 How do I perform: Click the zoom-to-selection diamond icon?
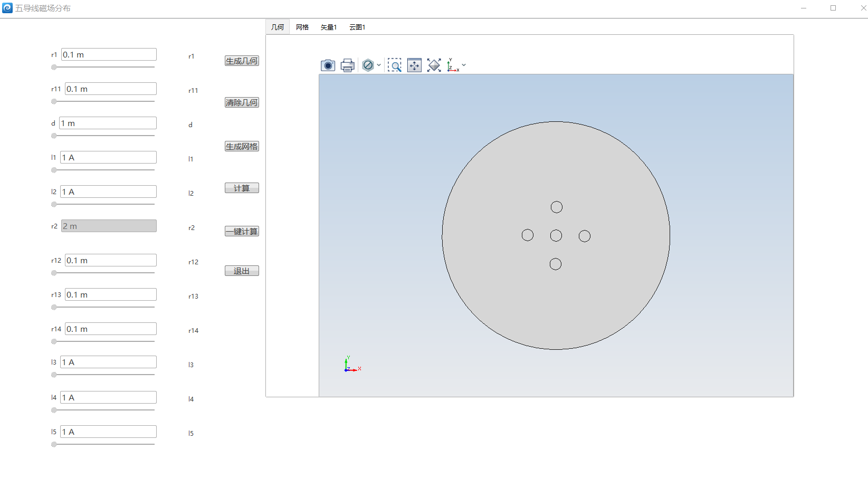coord(434,65)
